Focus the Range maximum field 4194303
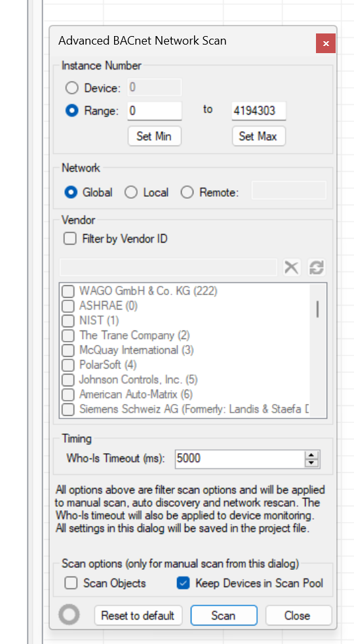Image resolution: width=354 pixels, height=644 pixels. [x=259, y=111]
